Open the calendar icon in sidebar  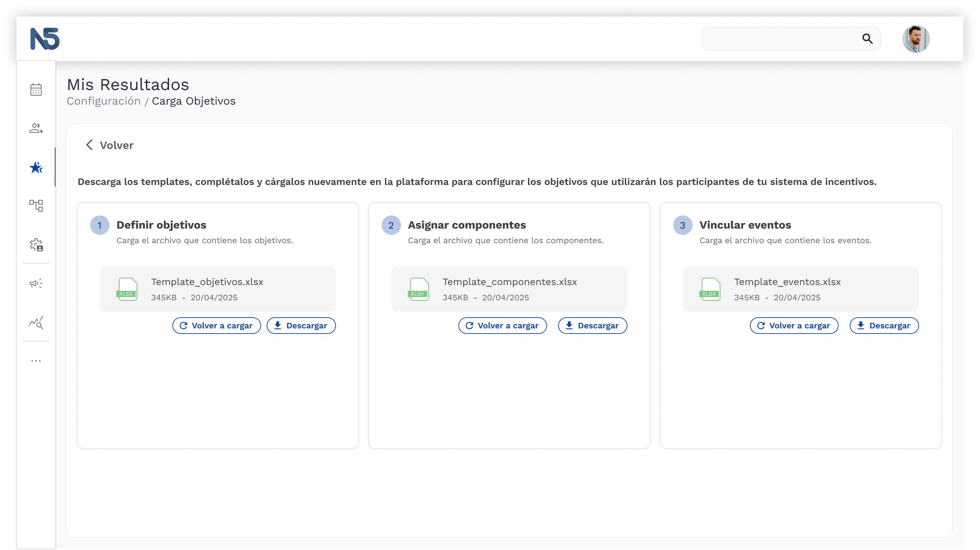pos(36,90)
